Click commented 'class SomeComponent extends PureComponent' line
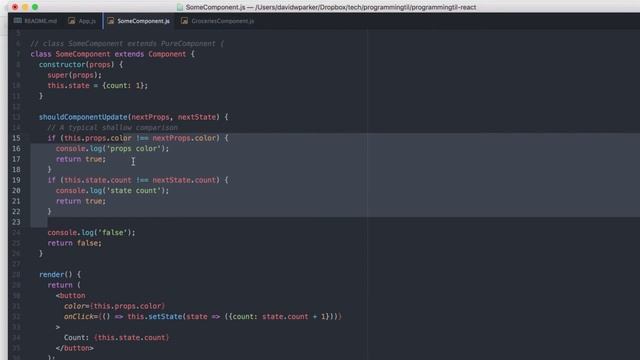The height and width of the screenshot is (360, 640). pyautogui.click(x=127, y=43)
